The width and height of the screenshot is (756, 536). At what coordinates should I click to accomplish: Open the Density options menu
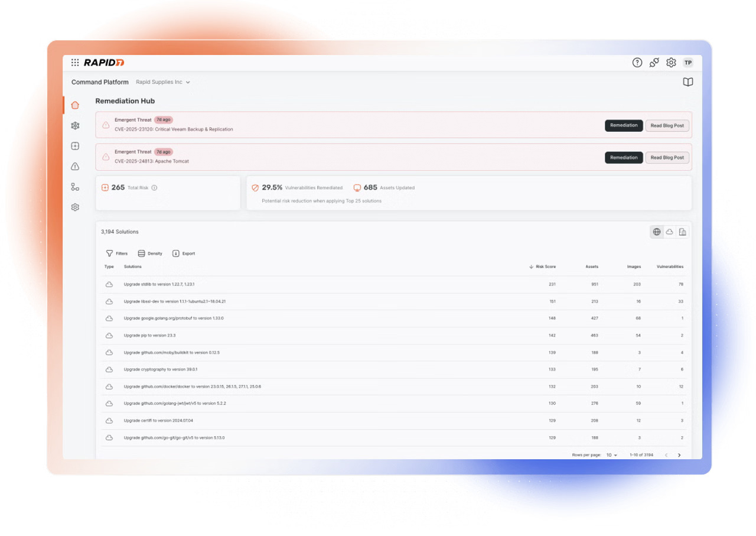point(150,254)
